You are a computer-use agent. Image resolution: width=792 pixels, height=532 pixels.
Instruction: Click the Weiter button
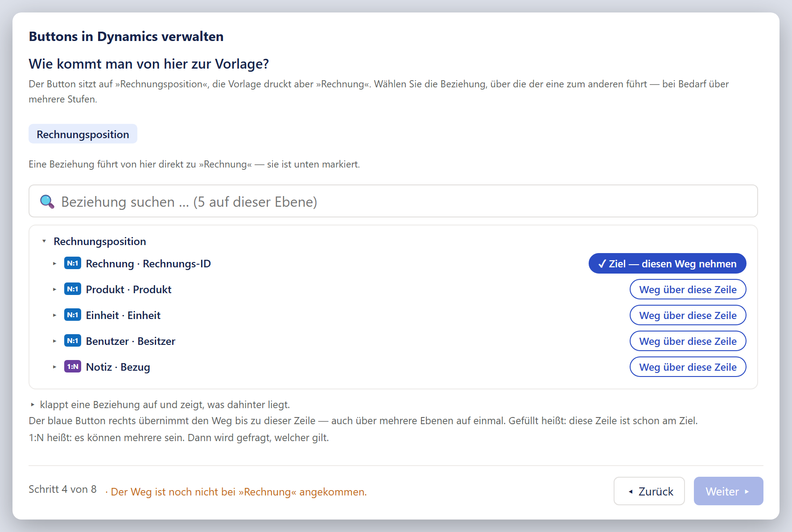point(729,491)
